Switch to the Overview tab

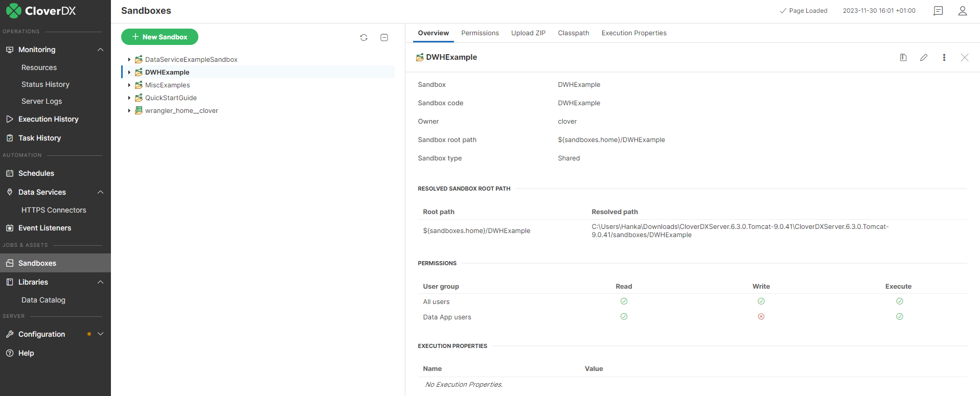coord(434,33)
